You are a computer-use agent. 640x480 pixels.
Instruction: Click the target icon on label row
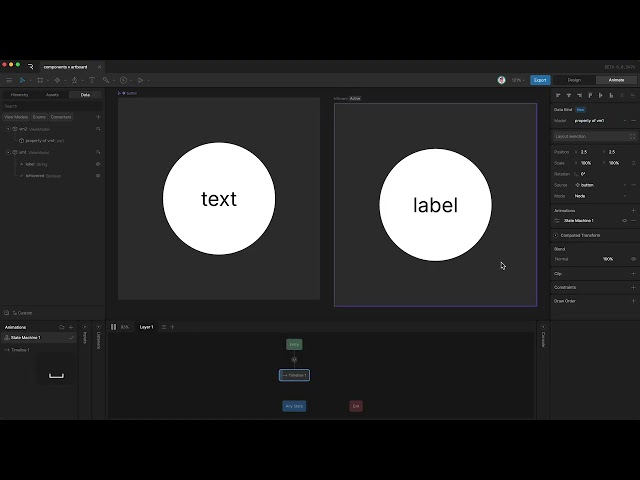pyautogui.click(x=98, y=164)
